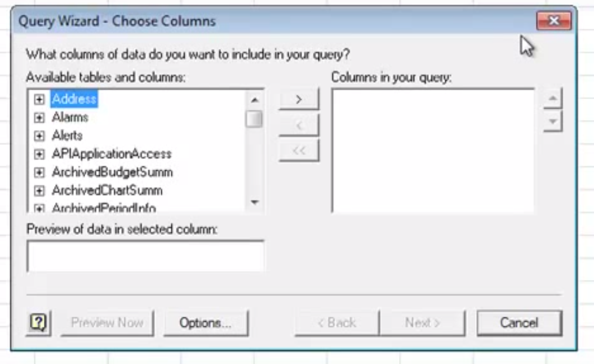Expand the APIApplicationAccess table node
The height and width of the screenshot is (364, 594).
[39, 154]
